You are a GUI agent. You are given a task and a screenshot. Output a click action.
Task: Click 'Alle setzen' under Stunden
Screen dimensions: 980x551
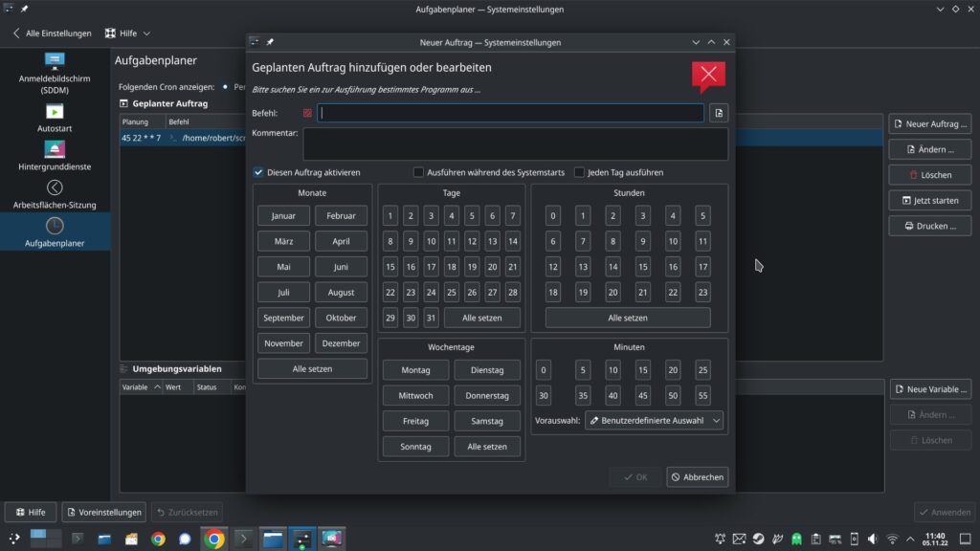(x=628, y=318)
